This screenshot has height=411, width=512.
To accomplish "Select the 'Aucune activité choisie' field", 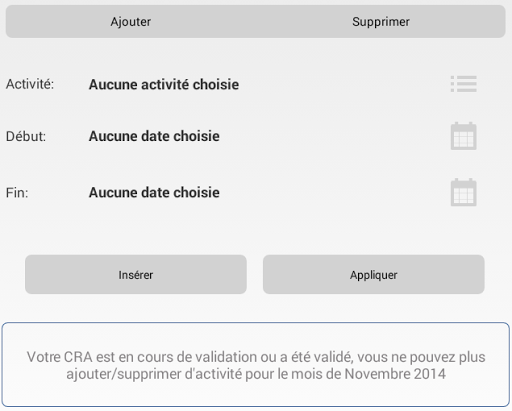I will coord(164,84).
